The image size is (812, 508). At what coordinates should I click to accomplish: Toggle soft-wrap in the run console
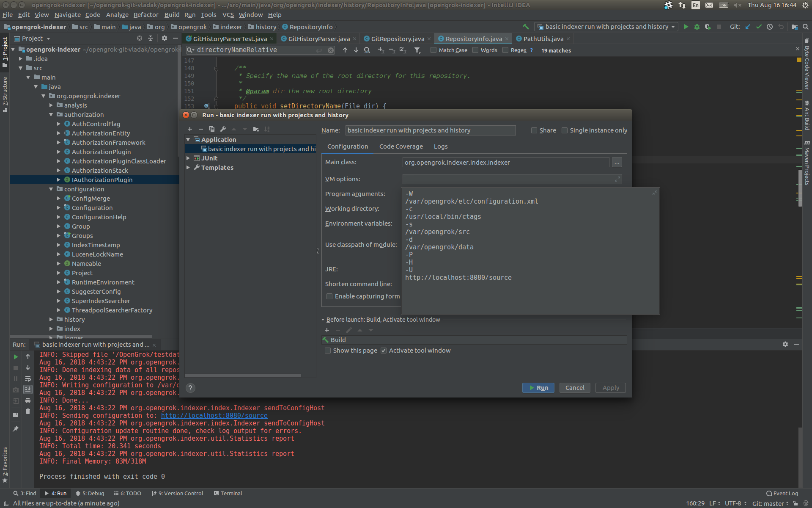(x=28, y=378)
